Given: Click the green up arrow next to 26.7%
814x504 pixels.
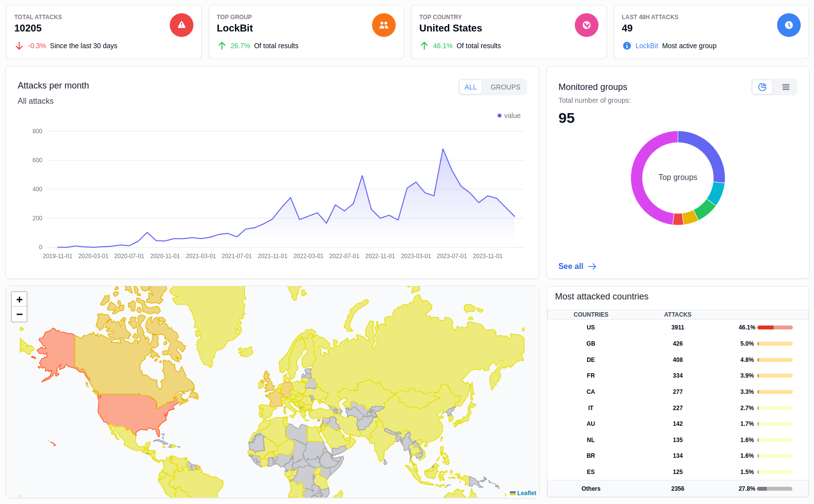Looking at the screenshot, I should [x=222, y=46].
